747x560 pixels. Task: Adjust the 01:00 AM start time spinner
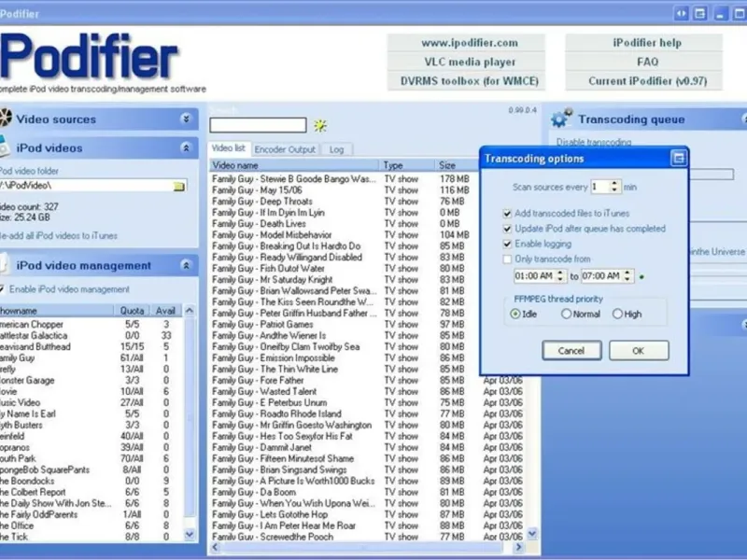coord(560,275)
